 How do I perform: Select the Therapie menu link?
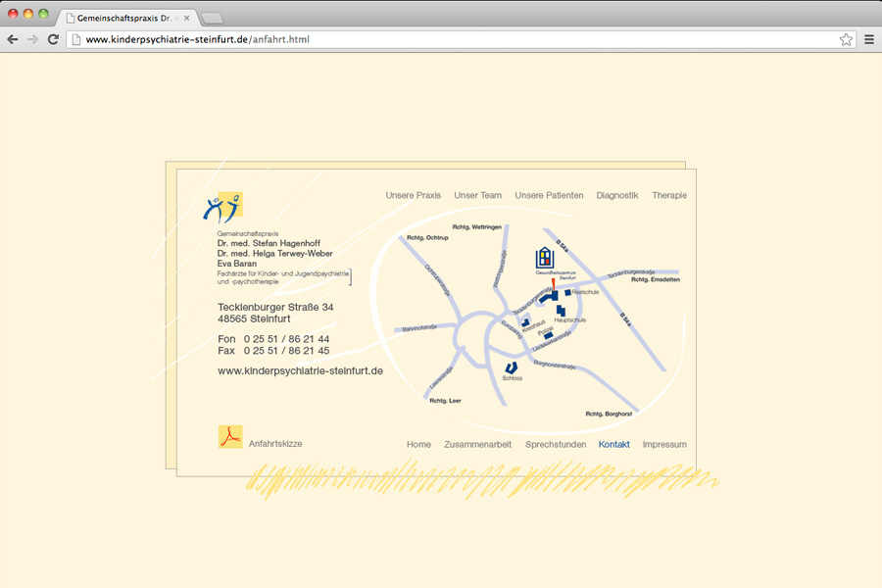(669, 195)
